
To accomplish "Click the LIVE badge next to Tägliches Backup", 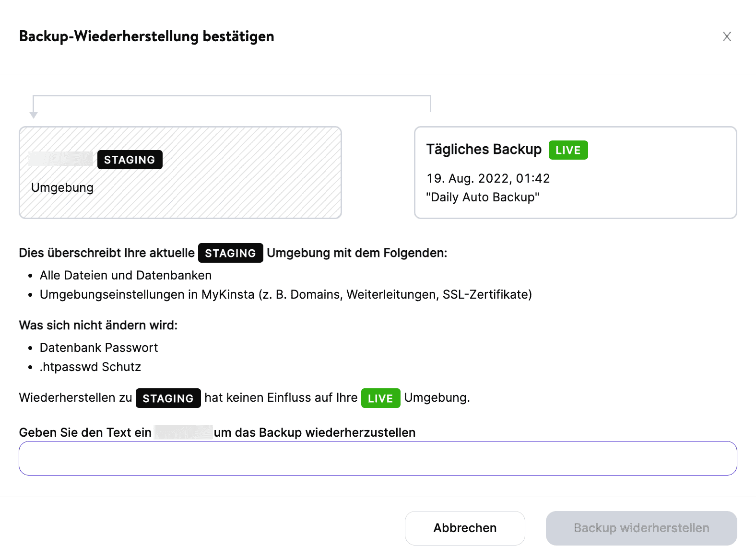I will point(568,150).
